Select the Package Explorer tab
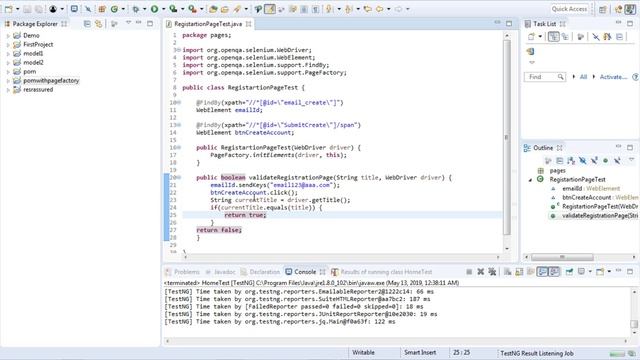640x360 pixels. click(x=35, y=24)
